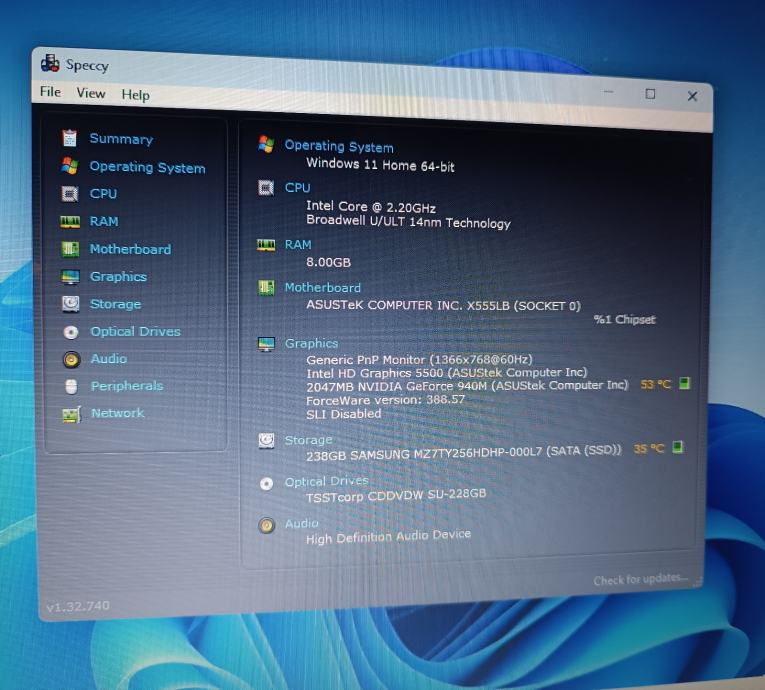Open the File menu
Viewport: 765px width, 690px height.
pyautogui.click(x=50, y=91)
